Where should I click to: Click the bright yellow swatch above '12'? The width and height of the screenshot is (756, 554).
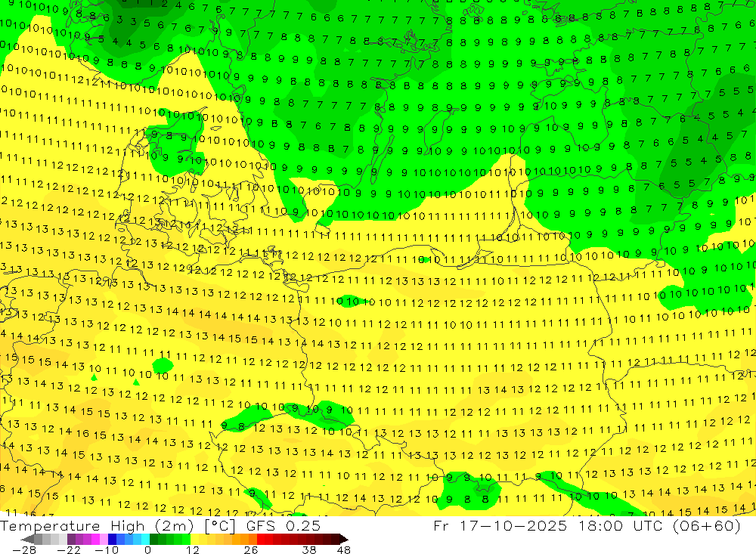(194, 539)
